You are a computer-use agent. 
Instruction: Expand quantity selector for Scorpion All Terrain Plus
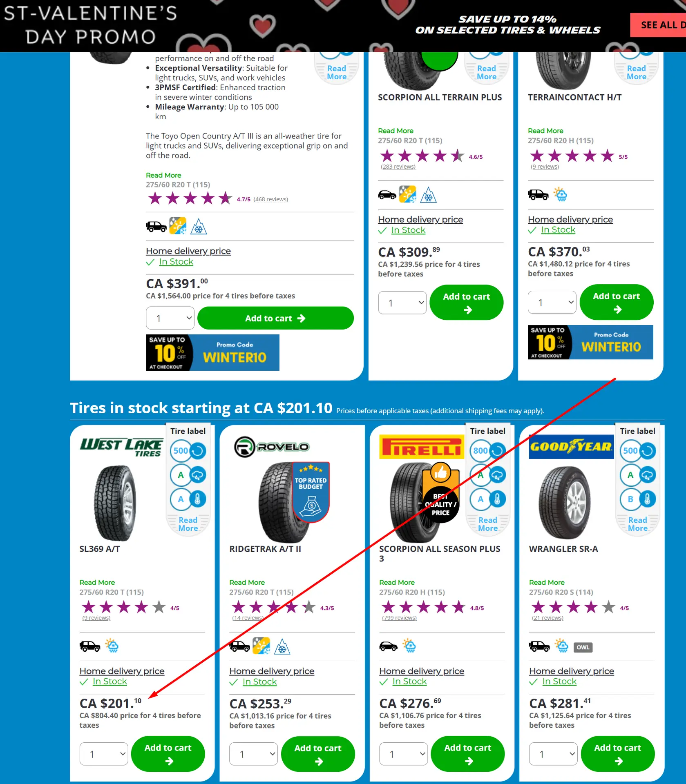click(x=402, y=303)
